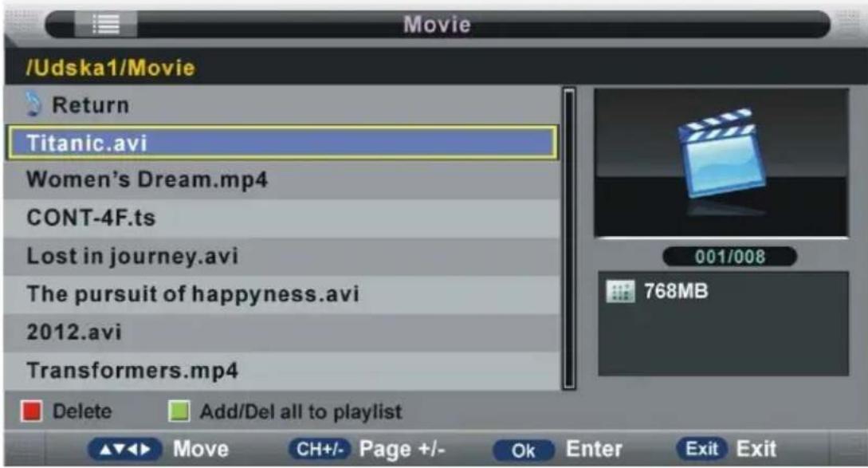Click the 768MB file size text
The width and height of the screenshot is (868, 468).
point(676,291)
